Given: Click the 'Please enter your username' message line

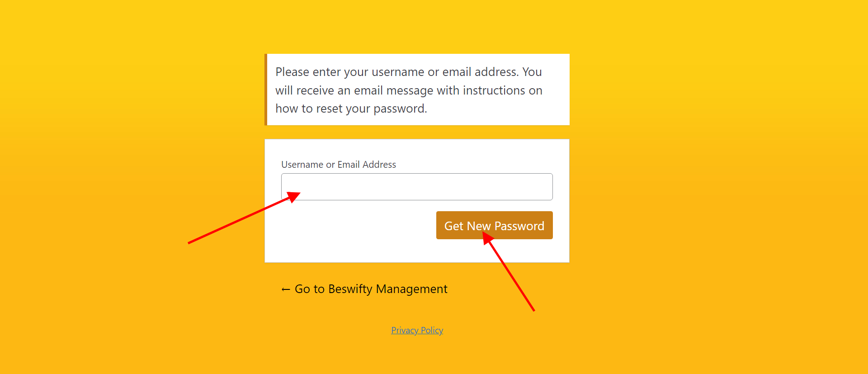Looking at the screenshot, I should (409, 72).
